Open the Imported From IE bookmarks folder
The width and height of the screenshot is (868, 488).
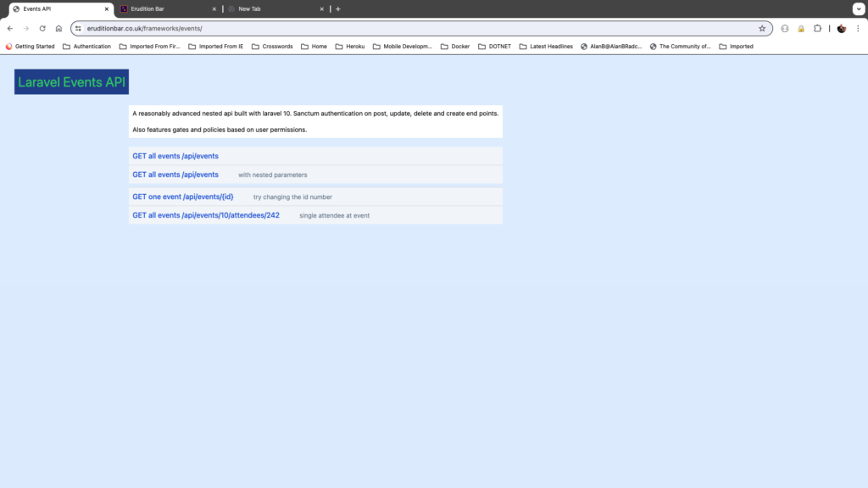(216, 47)
